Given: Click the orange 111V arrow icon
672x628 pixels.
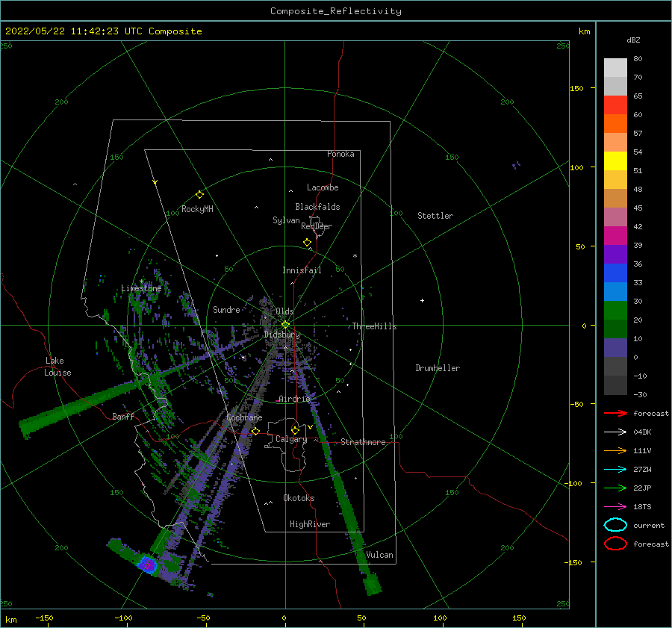Looking at the screenshot, I should 615,450.
